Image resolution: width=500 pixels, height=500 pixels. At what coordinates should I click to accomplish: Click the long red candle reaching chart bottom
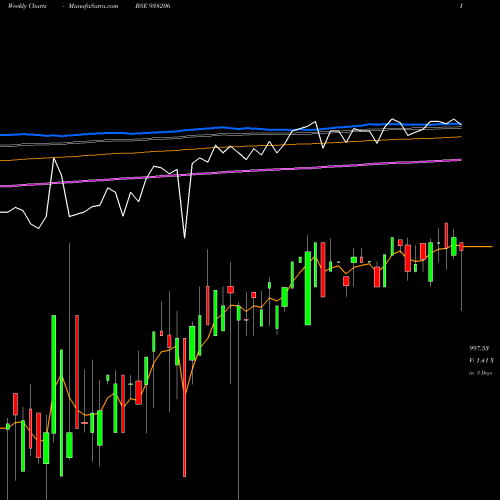pyautogui.click(x=184, y=407)
